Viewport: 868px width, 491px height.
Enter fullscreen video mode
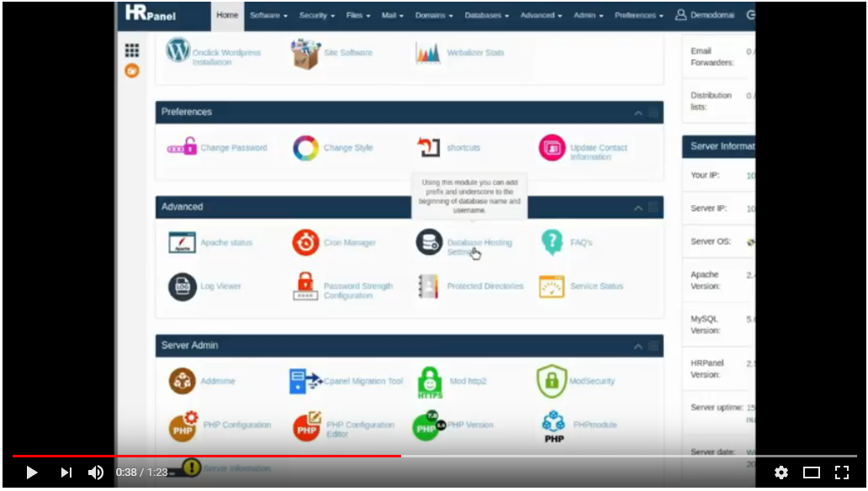tap(842, 473)
